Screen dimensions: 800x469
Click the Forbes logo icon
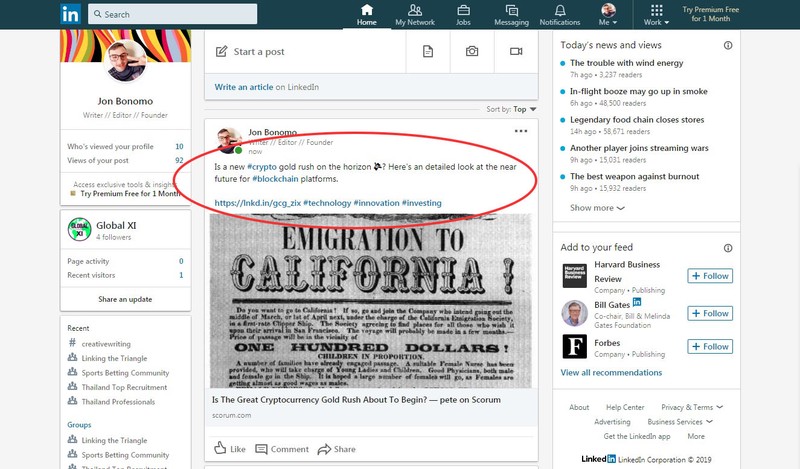click(574, 347)
